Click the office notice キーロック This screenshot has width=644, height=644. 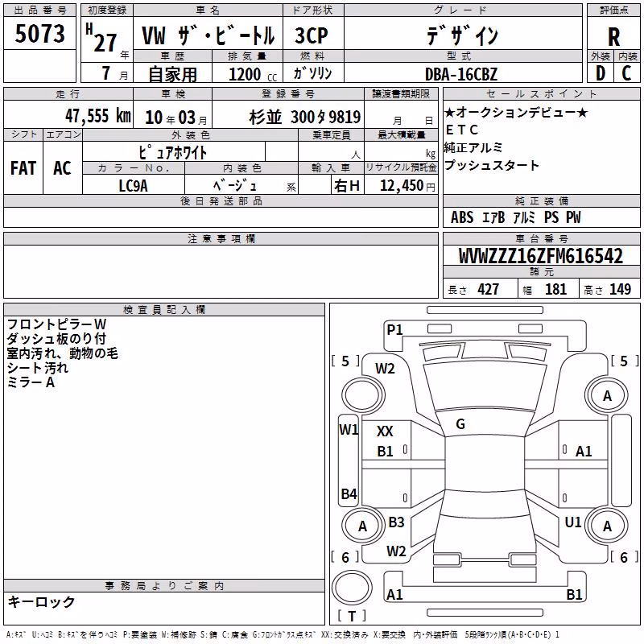(x=41, y=601)
